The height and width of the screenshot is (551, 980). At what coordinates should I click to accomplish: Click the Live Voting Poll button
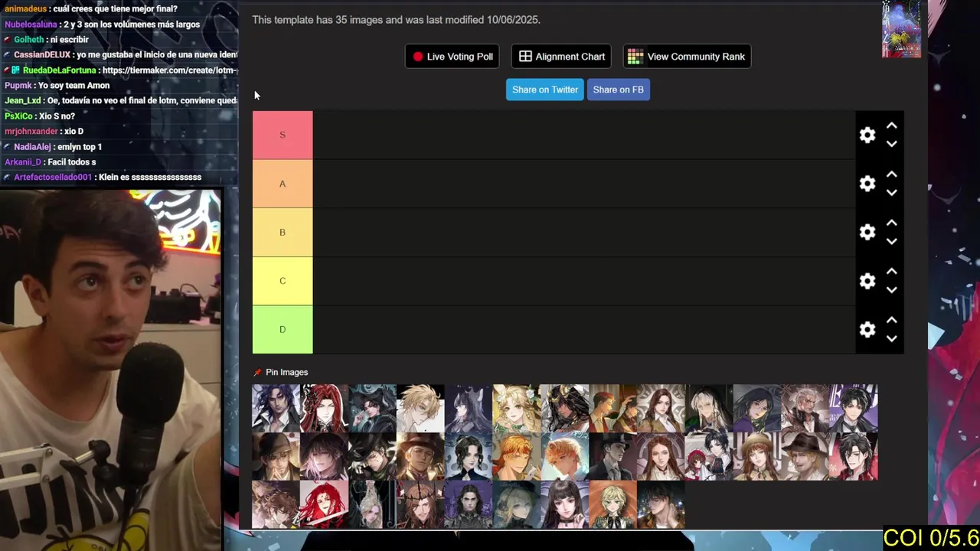tap(452, 57)
